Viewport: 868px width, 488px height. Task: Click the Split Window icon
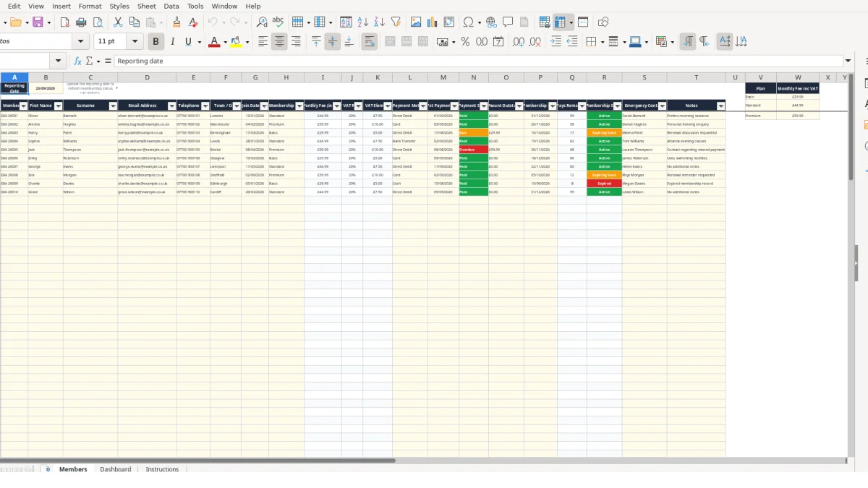(x=583, y=22)
